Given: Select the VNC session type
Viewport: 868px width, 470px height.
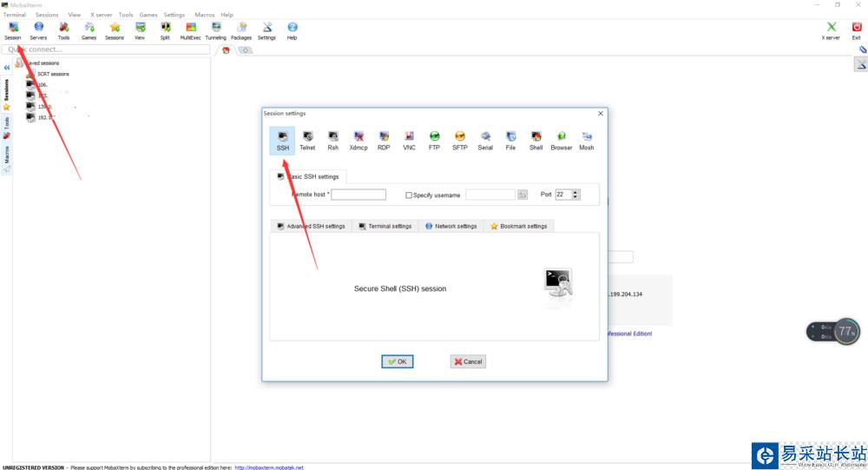Looking at the screenshot, I should (409, 141).
